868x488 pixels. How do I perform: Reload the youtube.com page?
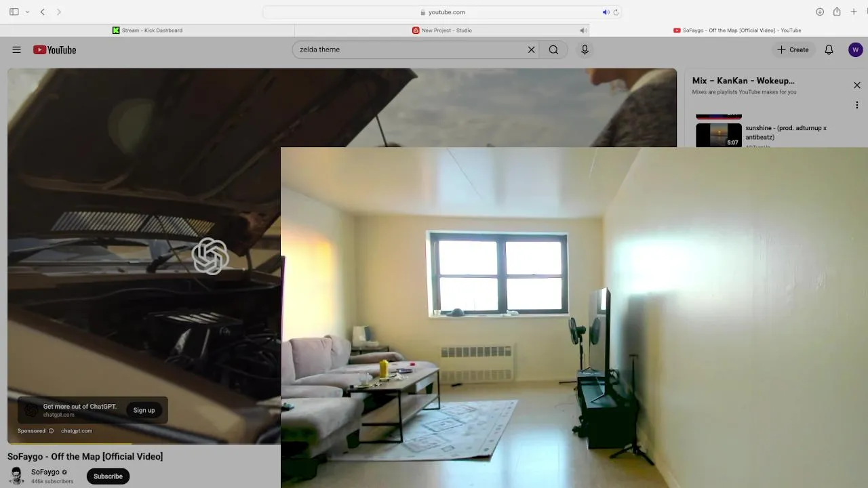[616, 12]
